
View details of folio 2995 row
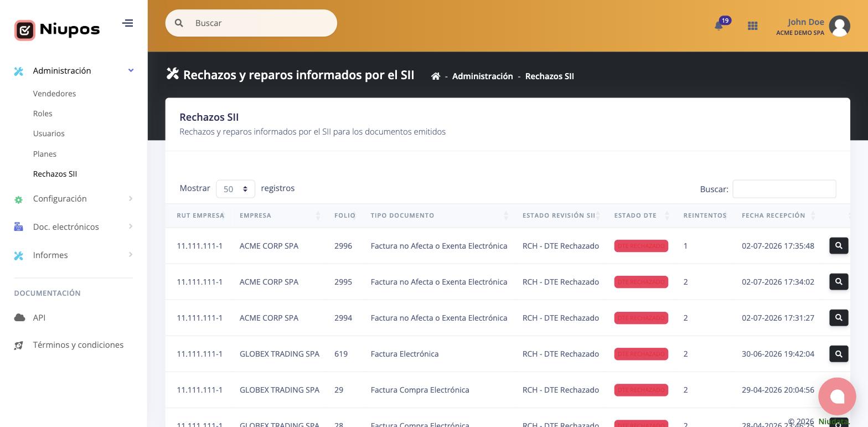839,281
